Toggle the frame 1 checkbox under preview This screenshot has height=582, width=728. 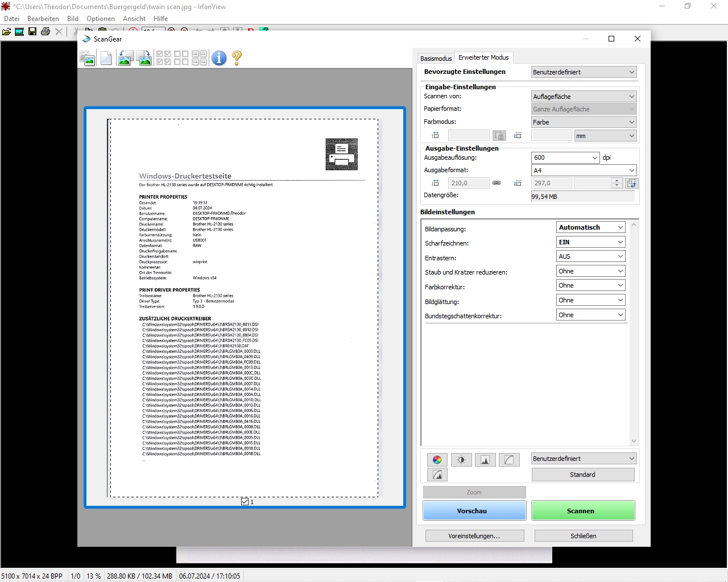tap(245, 501)
